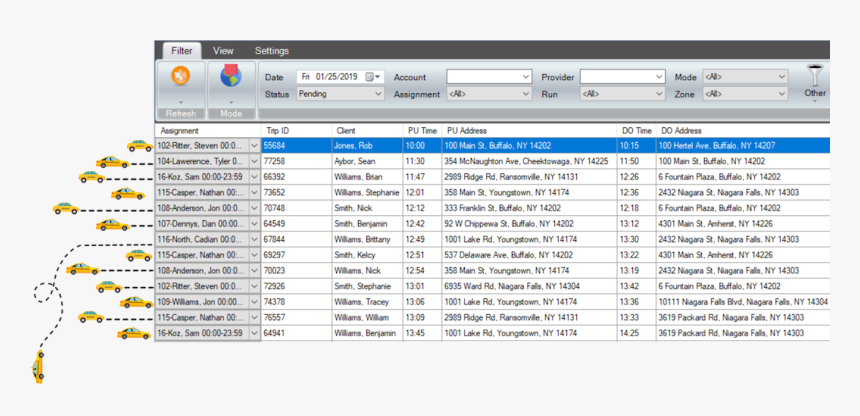Open the Account dropdown
This screenshot has width=860, height=416.
526,77
